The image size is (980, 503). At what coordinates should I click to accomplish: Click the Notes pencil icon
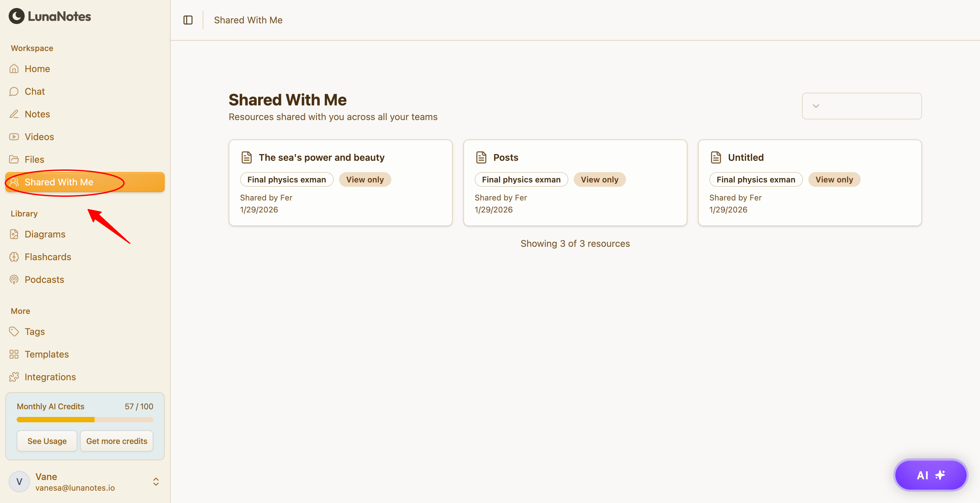coord(14,114)
